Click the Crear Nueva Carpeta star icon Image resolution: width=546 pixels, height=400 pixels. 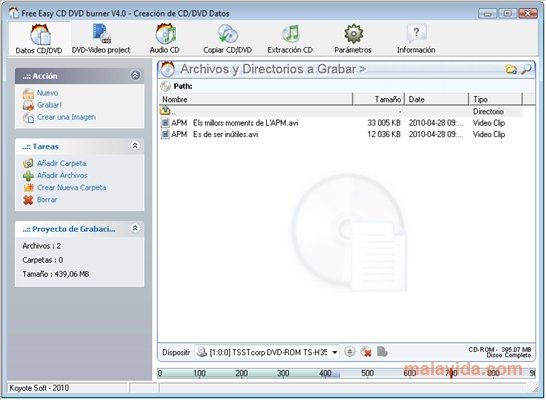pos(28,188)
